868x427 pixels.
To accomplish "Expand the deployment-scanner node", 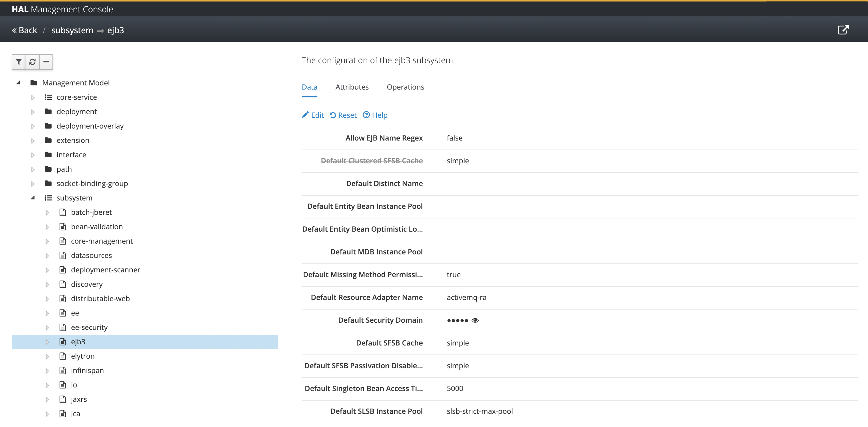I will (47, 270).
